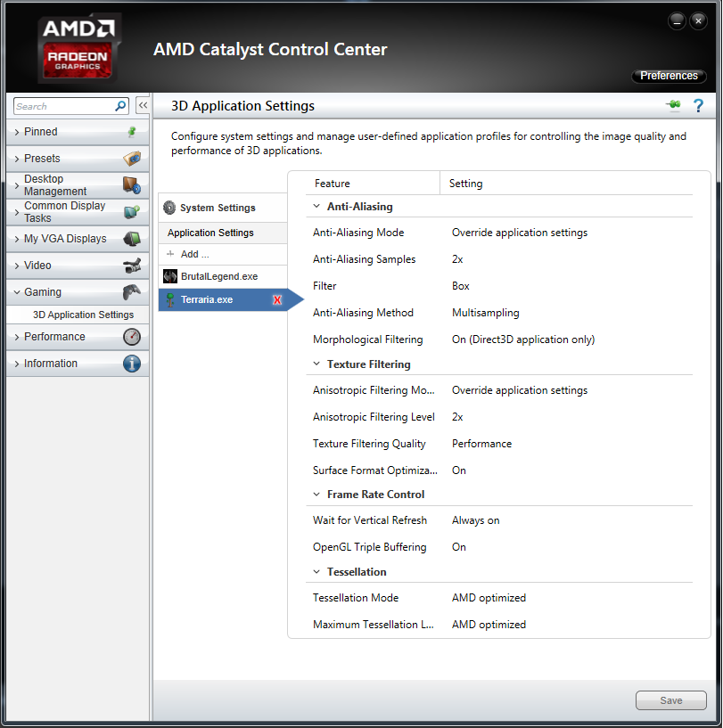
Task: Change Filter setting Box value
Action: coord(461,286)
